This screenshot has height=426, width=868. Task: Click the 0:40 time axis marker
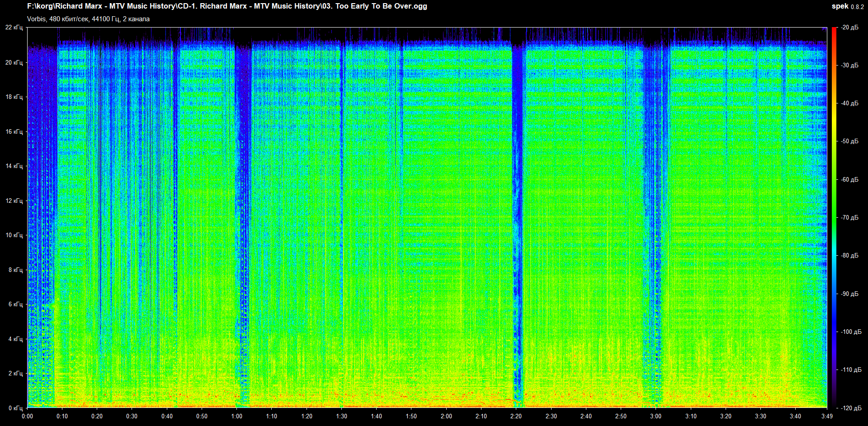click(x=167, y=416)
